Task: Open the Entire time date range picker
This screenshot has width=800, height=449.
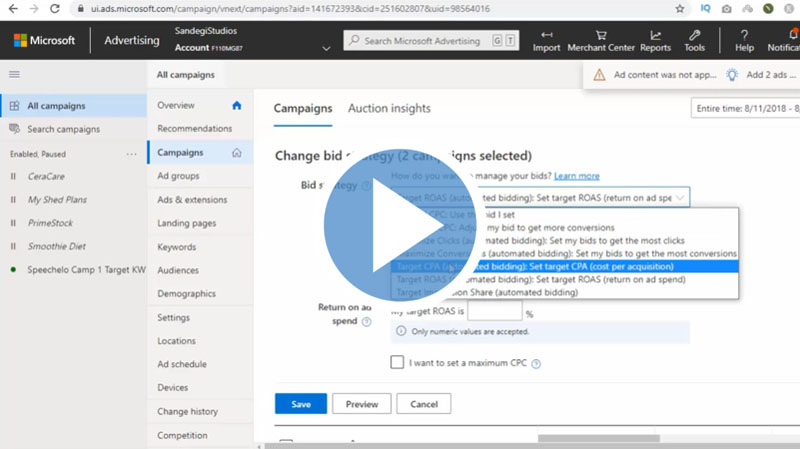Action: click(745, 108)
